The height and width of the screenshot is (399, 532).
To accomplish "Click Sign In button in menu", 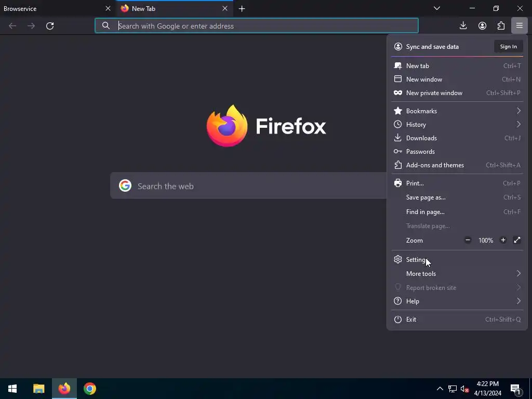I will (508, 46).
